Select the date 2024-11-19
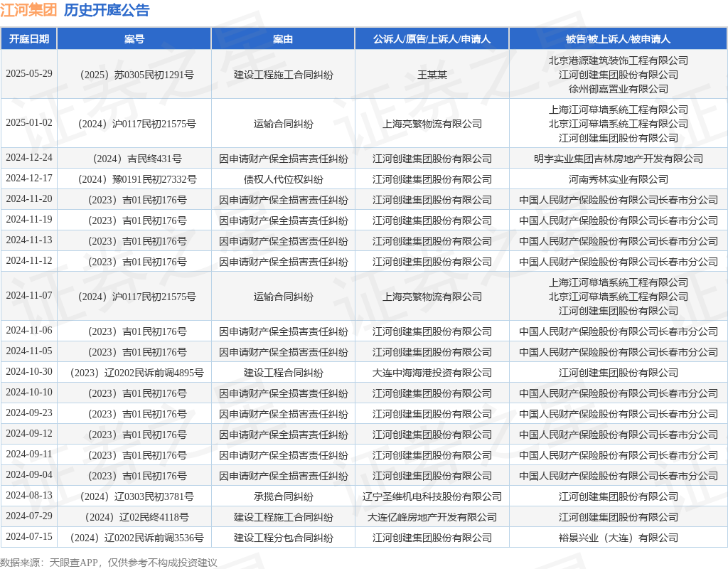Screen dimensions: 728x569 pos(28,219)
